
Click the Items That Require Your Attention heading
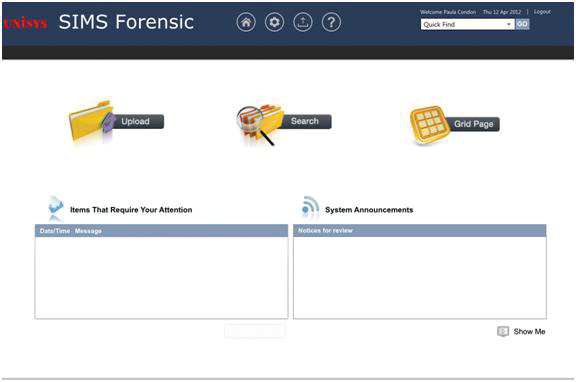131,210
